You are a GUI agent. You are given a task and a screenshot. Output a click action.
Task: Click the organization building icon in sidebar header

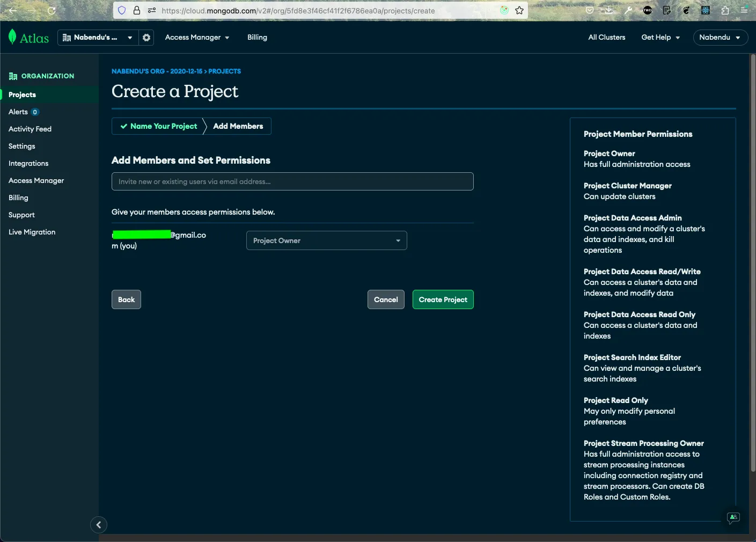pyautogui.click(x=13, y=76)
